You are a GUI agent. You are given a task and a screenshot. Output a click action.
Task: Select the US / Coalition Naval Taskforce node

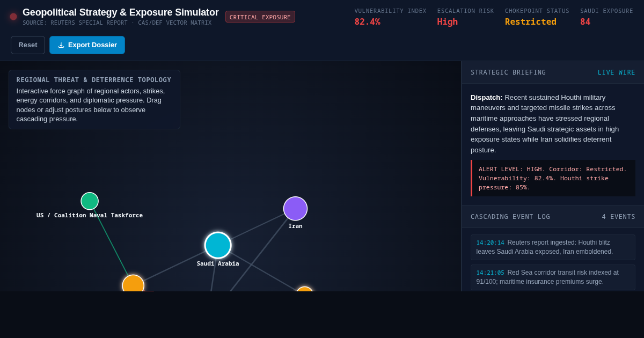90,201
